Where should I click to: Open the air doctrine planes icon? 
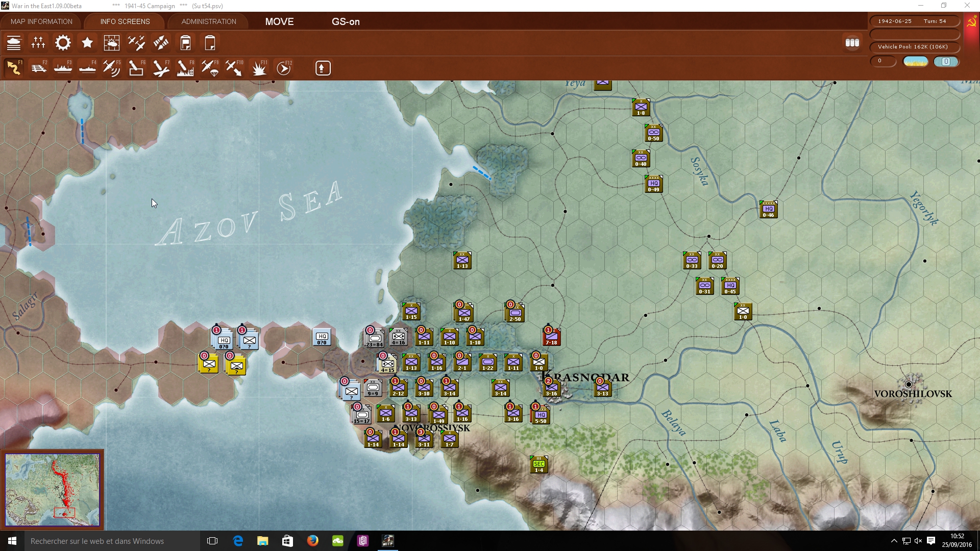pos(136,43)
